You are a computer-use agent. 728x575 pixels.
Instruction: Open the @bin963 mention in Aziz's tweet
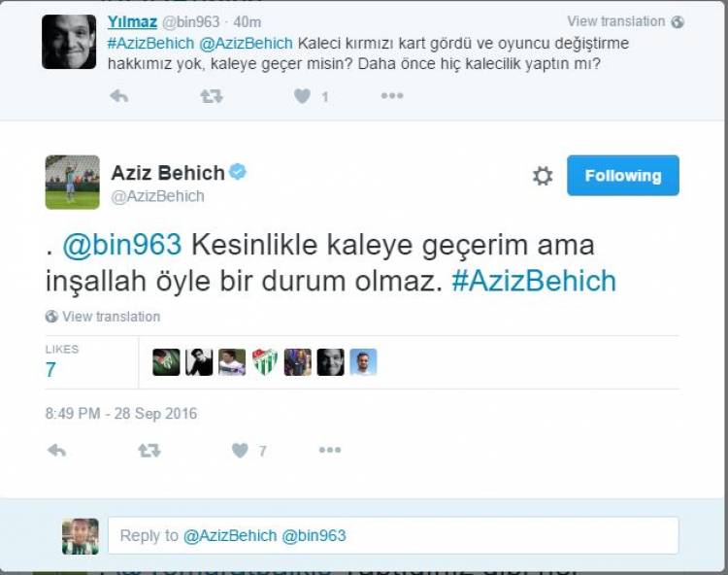pyautogui.click(x=122, y=245)
